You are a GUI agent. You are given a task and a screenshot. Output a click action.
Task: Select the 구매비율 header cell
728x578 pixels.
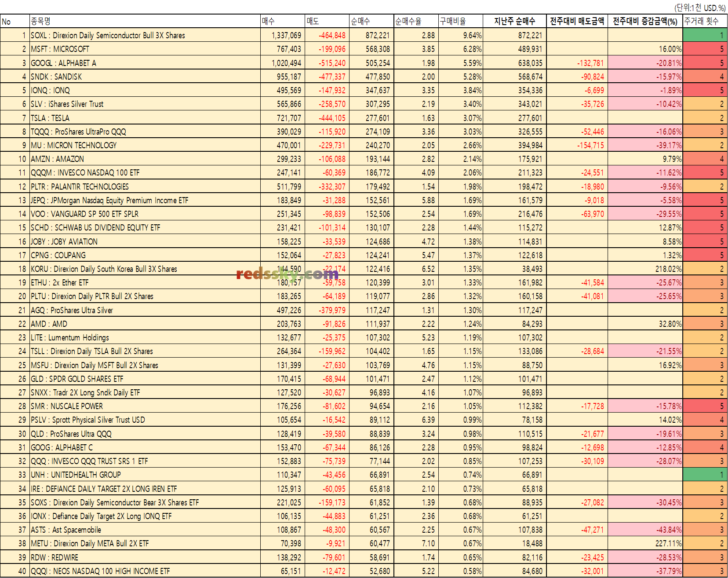461,21
